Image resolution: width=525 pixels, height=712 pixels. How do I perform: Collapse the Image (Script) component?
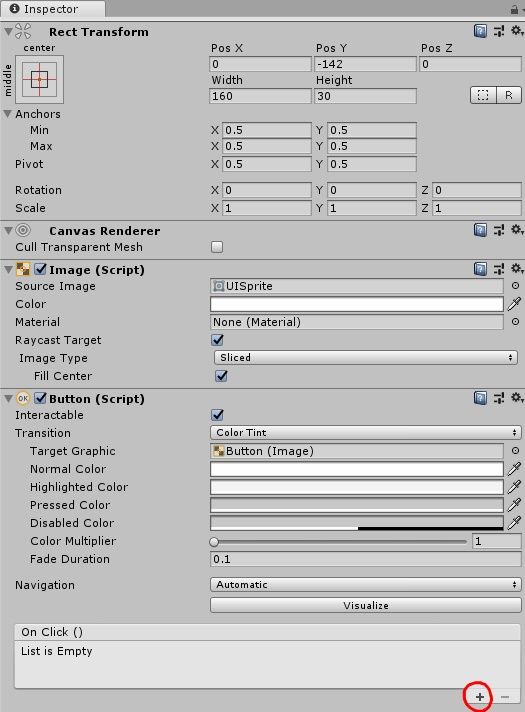pos(8,270)
